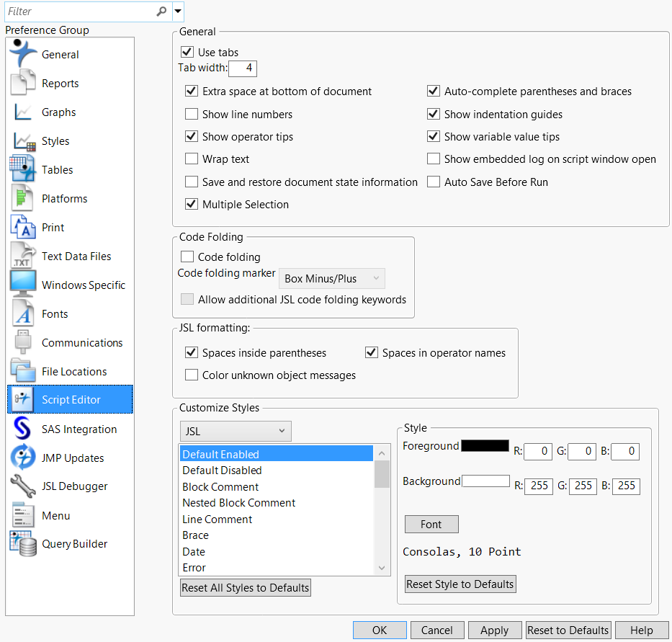Open the SAS Integration icon
Screen dimensions: 672x642
(23, 429)
